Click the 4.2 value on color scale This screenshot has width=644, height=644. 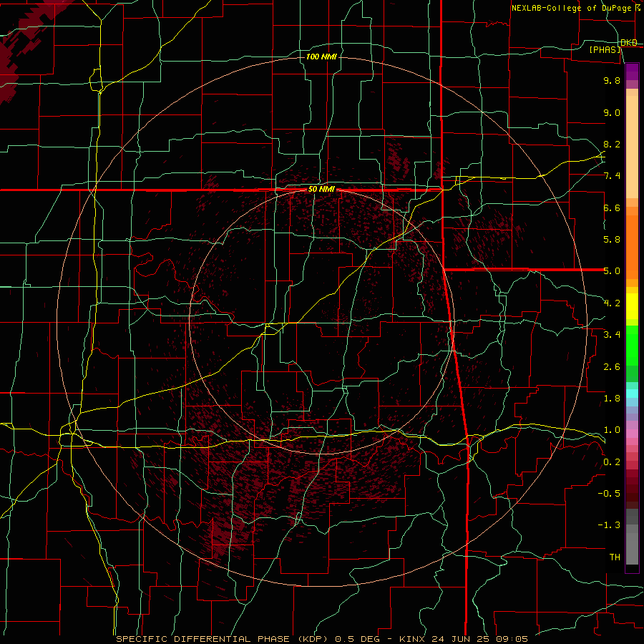tap(612, 303)
